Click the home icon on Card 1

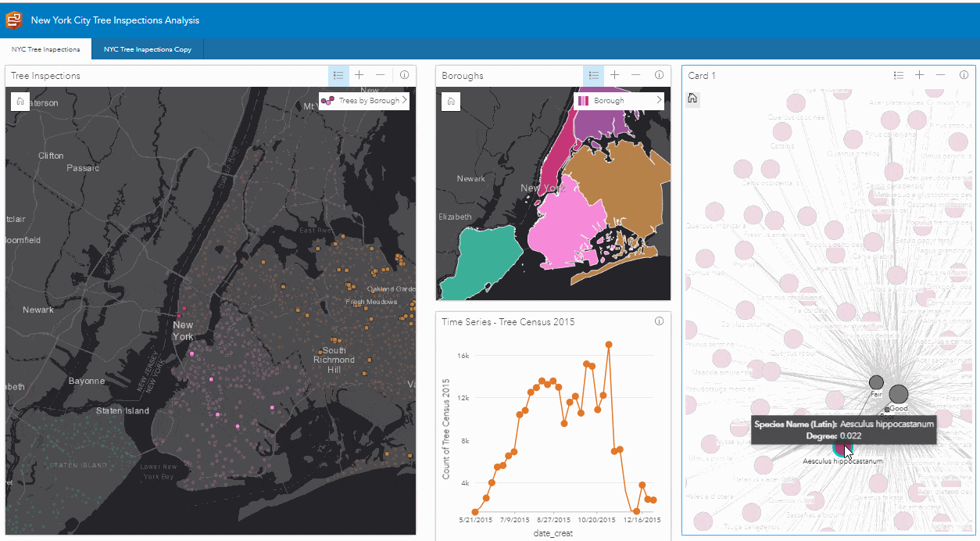[x=692, y=99]
